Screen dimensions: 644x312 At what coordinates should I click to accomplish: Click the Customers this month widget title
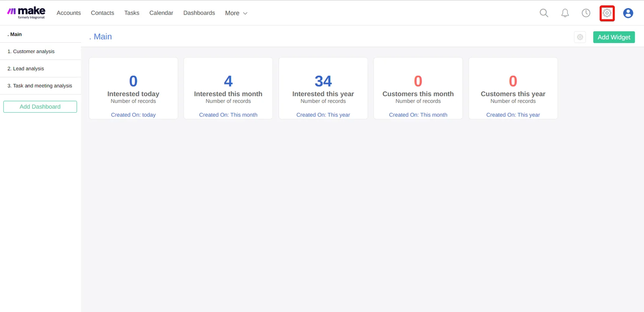point(418,94)
